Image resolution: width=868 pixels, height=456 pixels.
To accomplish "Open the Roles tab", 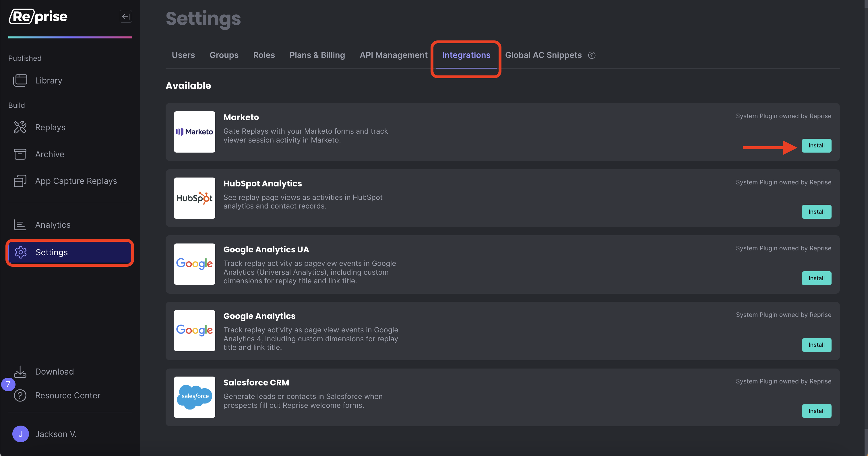I will (x=264, y=55).
